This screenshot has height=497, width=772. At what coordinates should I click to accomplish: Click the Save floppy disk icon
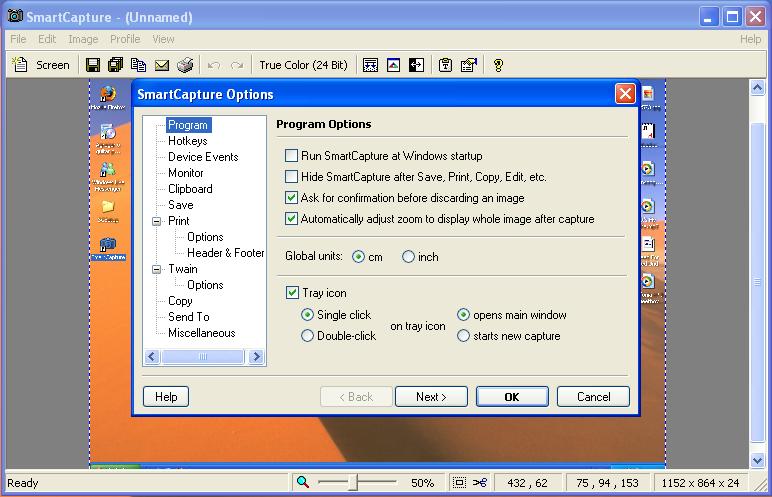(93, 65)
